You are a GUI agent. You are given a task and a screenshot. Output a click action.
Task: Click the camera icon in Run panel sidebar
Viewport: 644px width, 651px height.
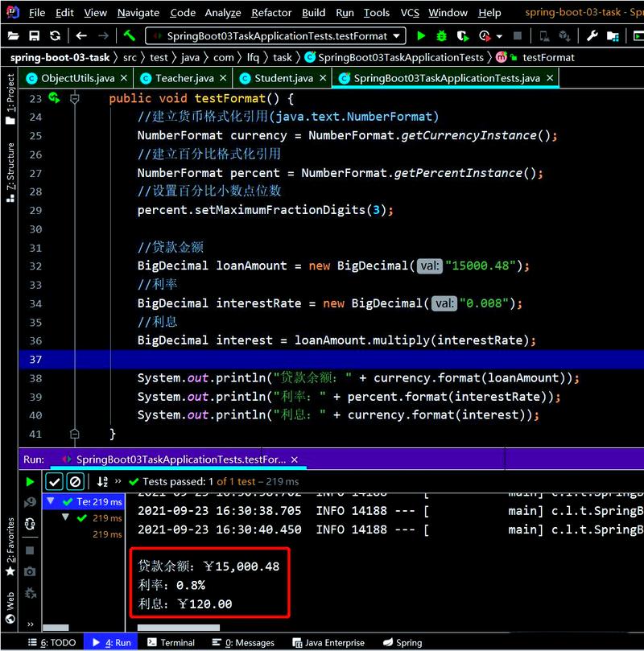point(30,571)
